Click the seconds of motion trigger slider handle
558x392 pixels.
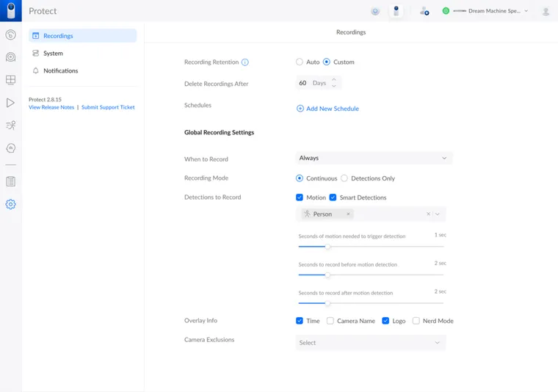[327, 247]
